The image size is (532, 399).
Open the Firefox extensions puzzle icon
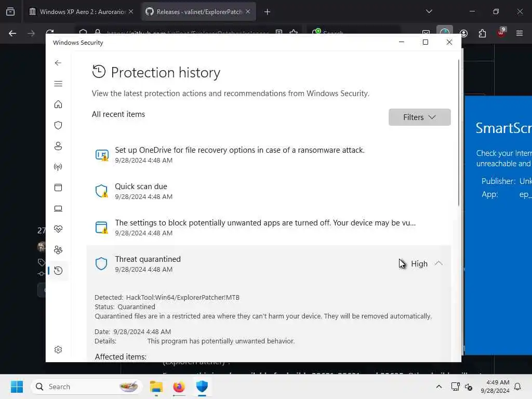tap(482, 33)
